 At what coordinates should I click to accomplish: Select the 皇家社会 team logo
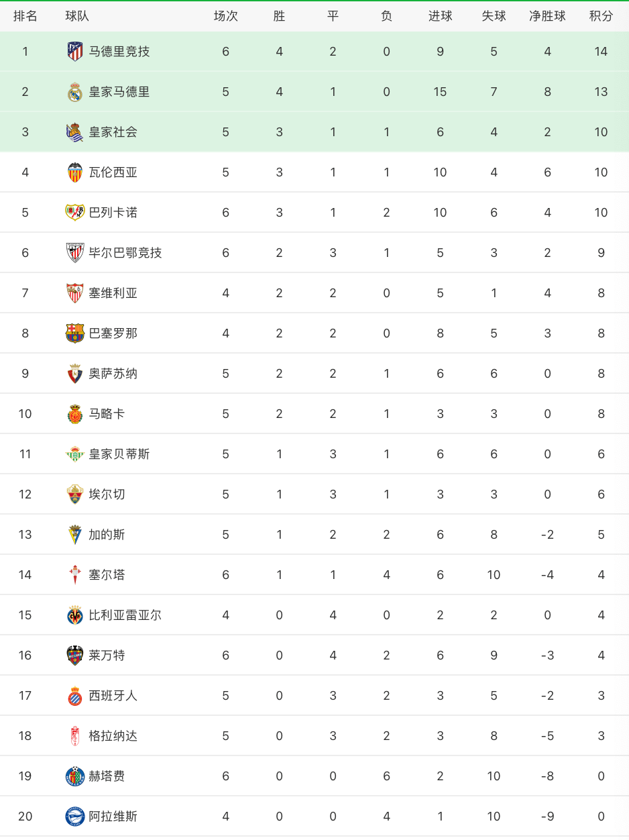75,132
